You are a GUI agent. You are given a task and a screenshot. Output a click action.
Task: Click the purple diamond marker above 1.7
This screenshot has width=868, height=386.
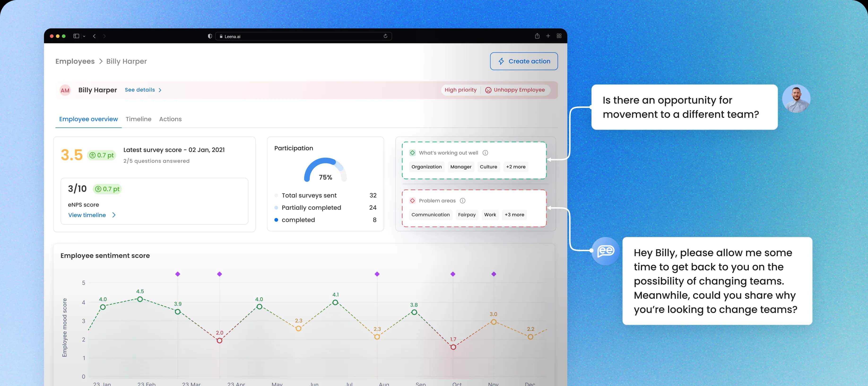tap(453, 274)
